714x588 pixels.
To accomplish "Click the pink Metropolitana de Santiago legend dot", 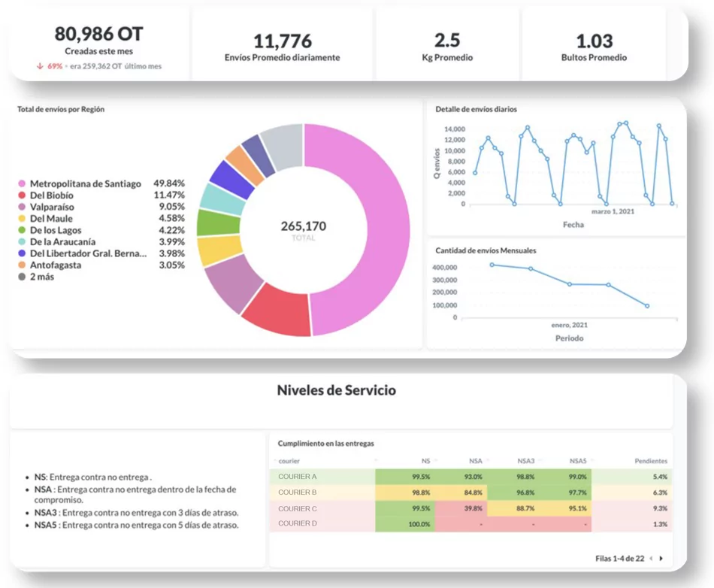I will (x=22, y=183).
